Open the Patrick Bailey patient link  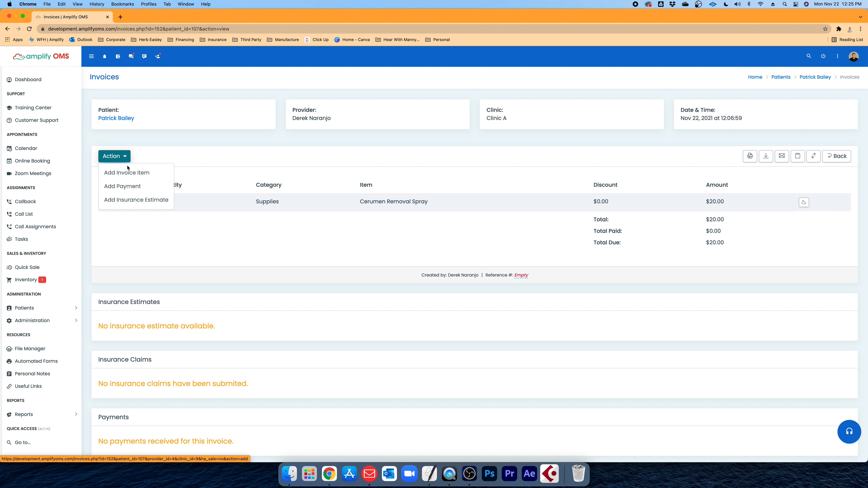[x=116, y=118]
